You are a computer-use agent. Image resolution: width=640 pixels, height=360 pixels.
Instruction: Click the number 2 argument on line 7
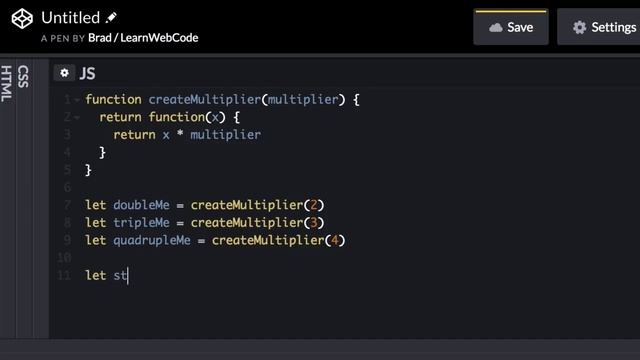click(x=314, y=205)
